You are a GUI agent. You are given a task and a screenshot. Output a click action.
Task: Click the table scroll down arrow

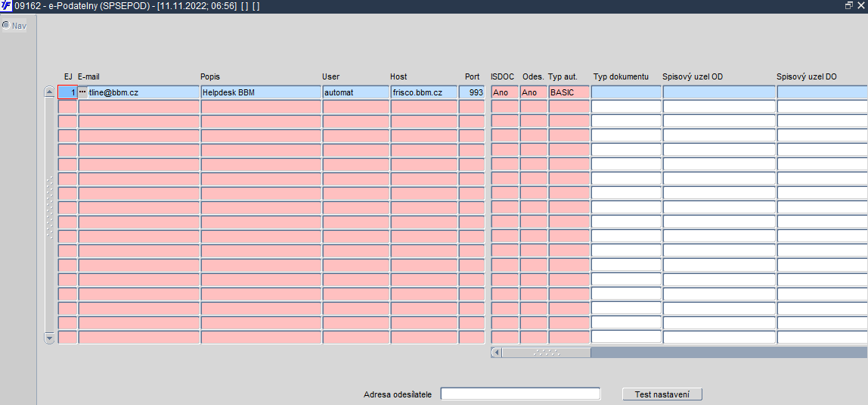49,338
